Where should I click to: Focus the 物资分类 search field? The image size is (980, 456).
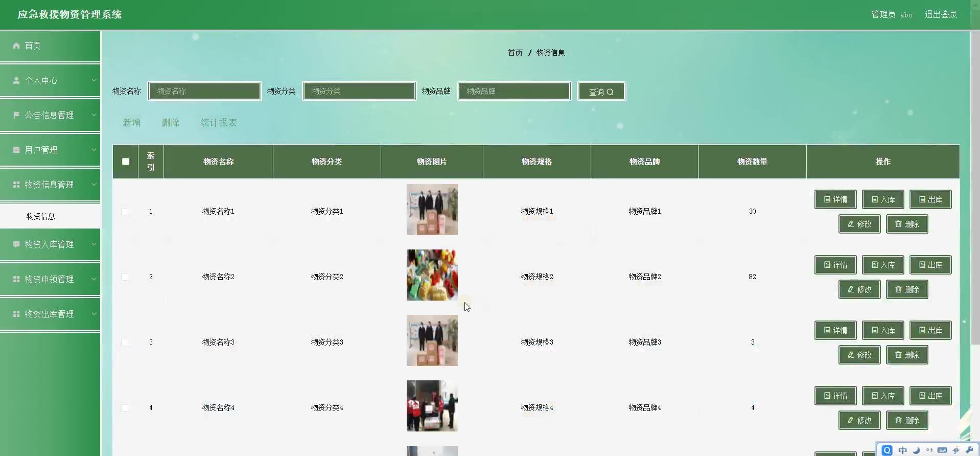[359, 91]
